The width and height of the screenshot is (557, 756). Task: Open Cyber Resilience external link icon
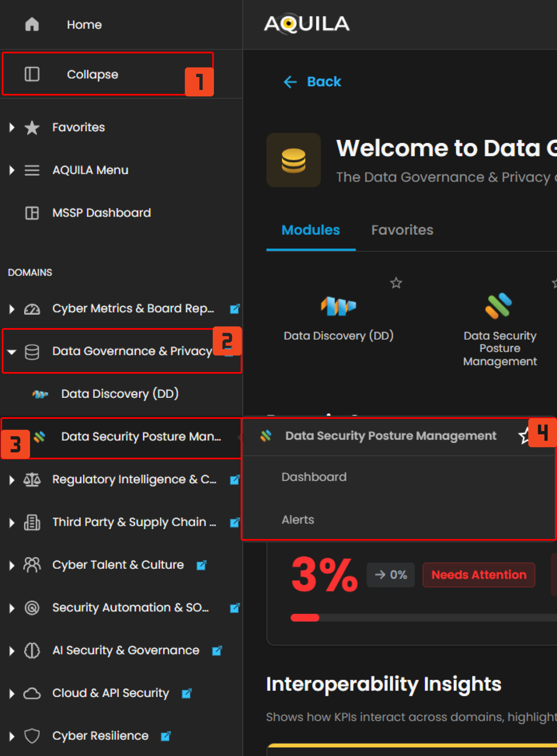[x=166, y=736]
